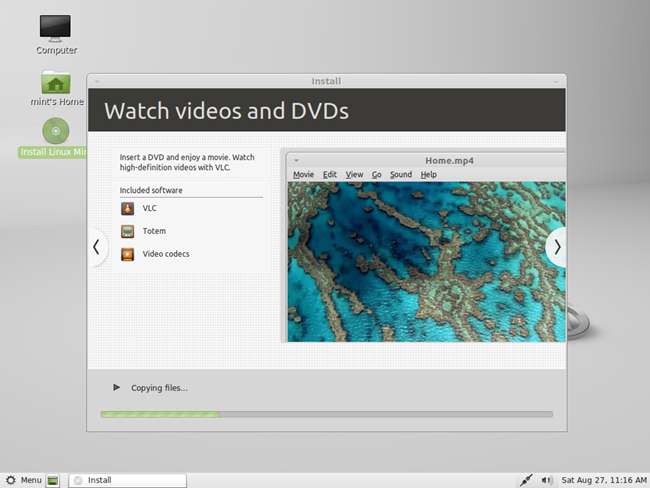Select the Totem player icon
Screen dimensions: 650x488
pos(127,231)
